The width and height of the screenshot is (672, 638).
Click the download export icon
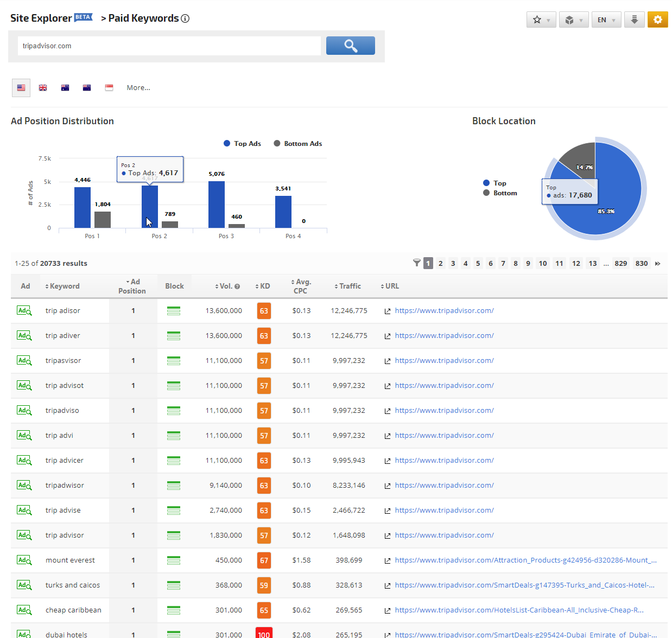pos(634,20)
